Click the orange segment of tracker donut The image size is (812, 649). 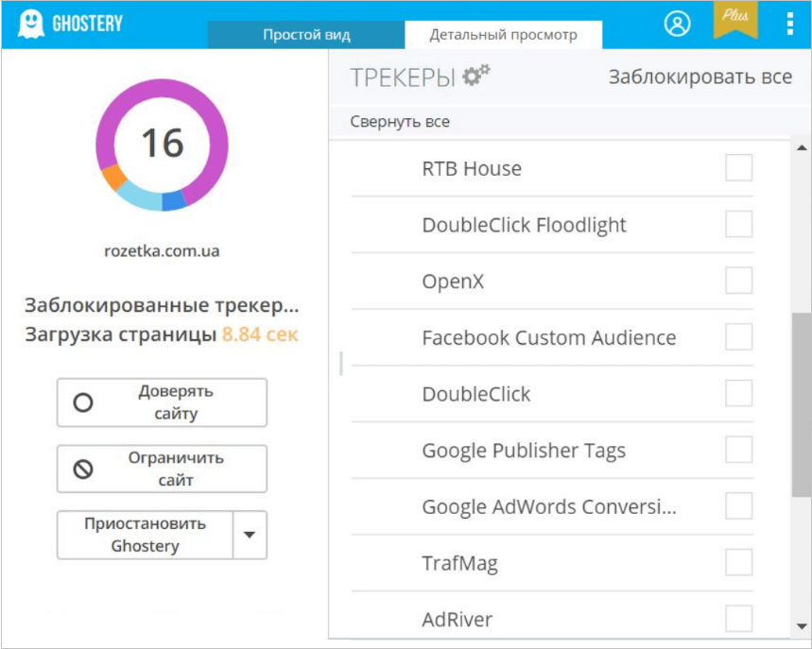[114, 178]
